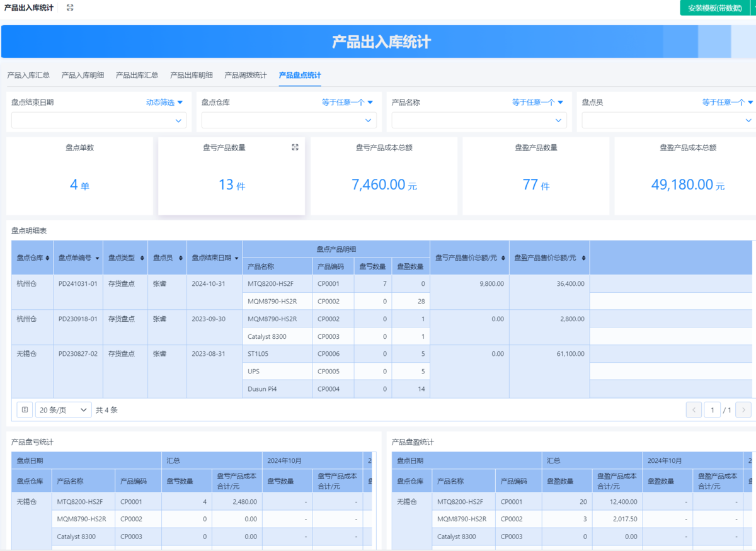
Task: Sort the table by 盘点结束日期 column
Action: (x=237, y=258)
